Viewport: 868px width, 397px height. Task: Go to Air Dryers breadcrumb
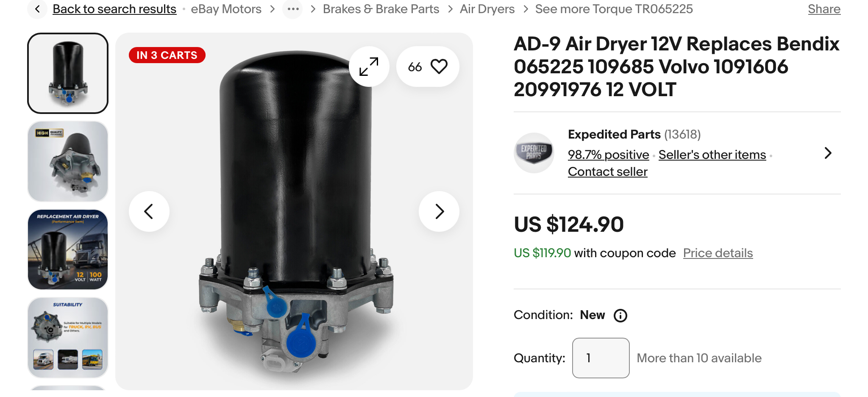pyautogui.click(x=487, y=9)
